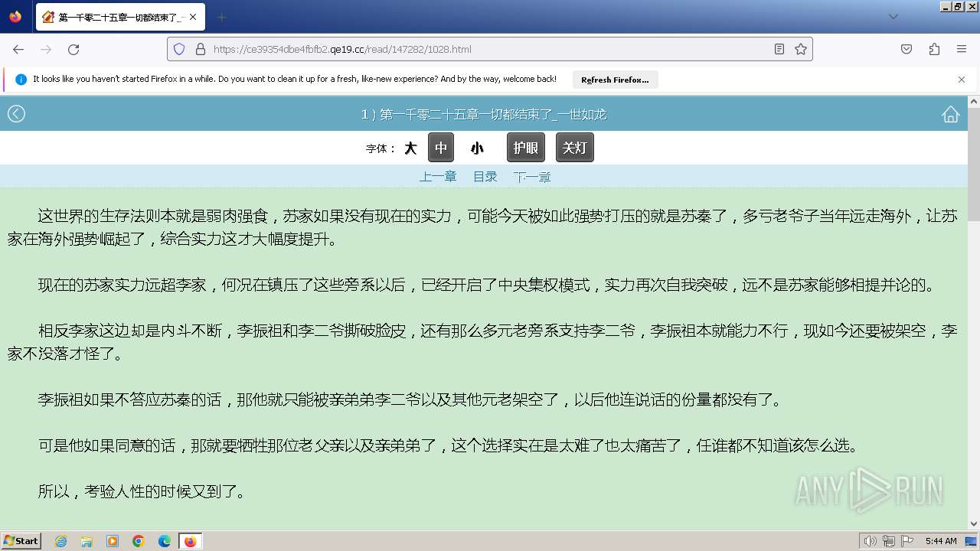
Task: Toggle Reader View in the address bar
Action: [779, 49]
